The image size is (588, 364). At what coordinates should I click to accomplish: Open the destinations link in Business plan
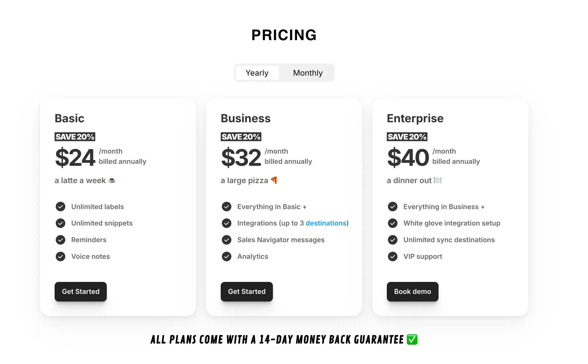[326, 223]
